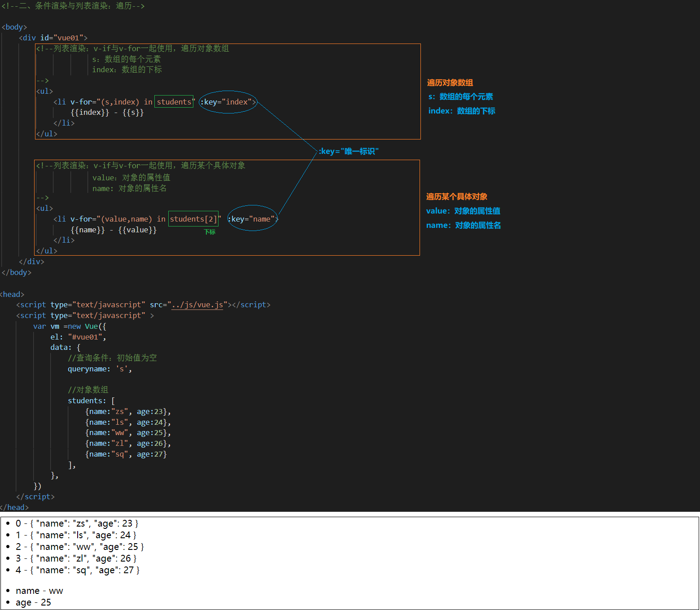Viewport: 700px width, 610px height.
Task: Click the small green "下标" label
Action: pos(210,232)
